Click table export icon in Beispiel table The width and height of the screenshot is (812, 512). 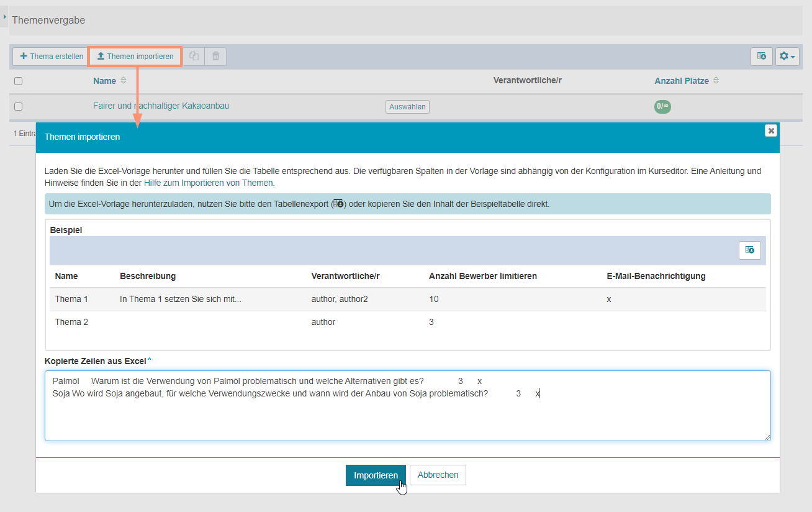(x=750, y=250)
